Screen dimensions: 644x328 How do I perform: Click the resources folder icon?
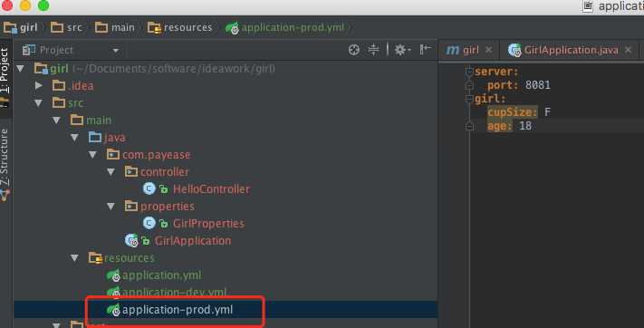[95, 257]
